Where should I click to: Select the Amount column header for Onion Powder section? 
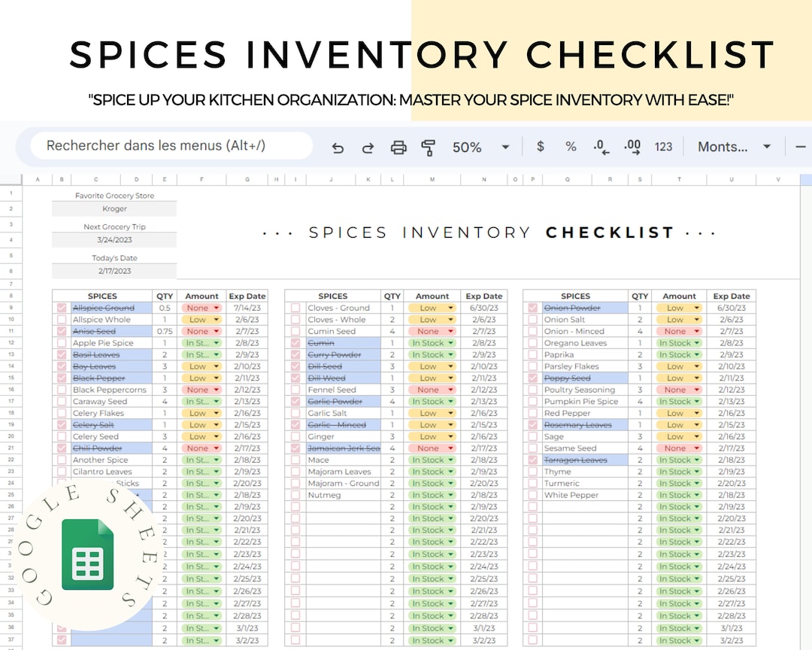point(679,296)
